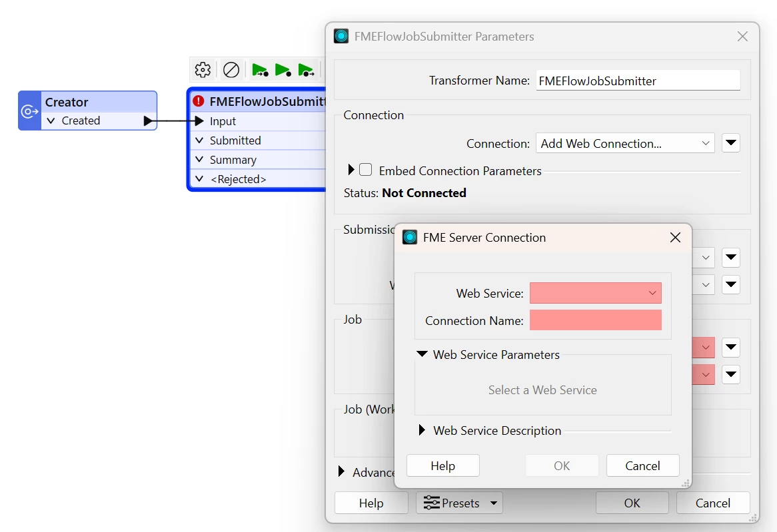Open the Connection dropdown

click(625, 143)
